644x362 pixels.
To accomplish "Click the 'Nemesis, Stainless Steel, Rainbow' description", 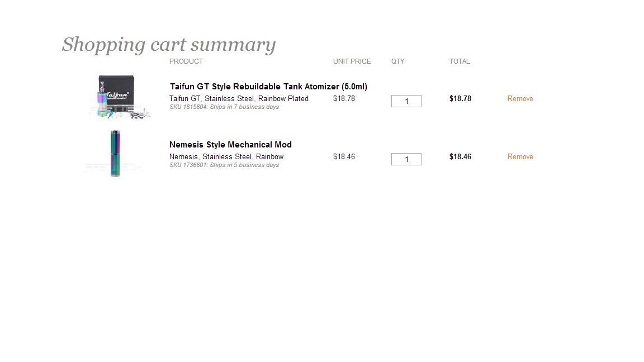I will click(x=226, y=157).
